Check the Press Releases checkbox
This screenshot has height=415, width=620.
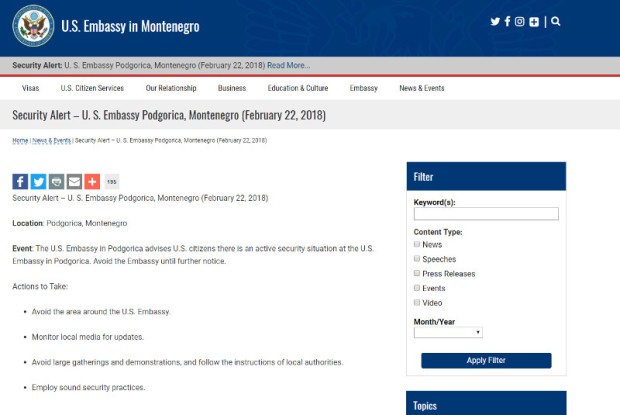click(x=417, y=273)
